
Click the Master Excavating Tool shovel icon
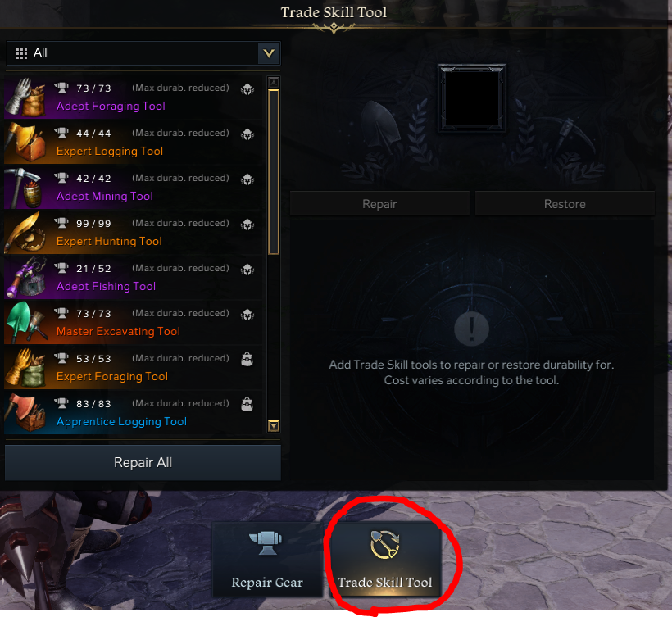(25, 323)
